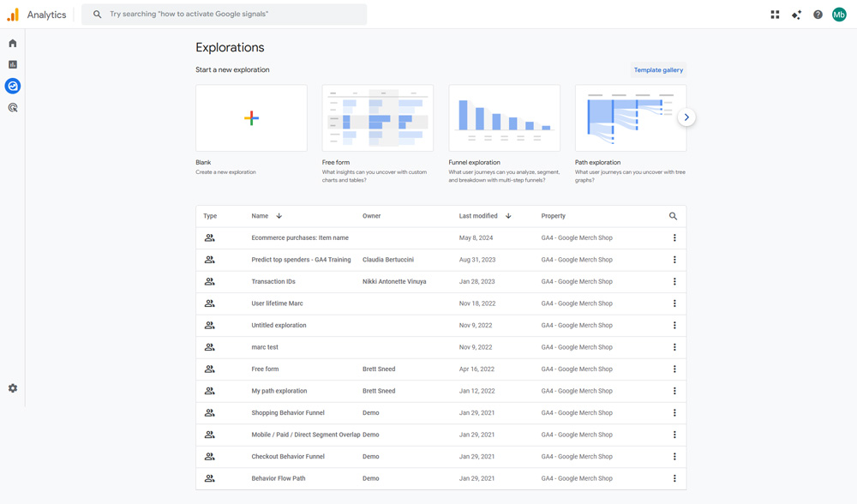Open the Admin settings gear
This screenshot has width=857, height=504.
tap(13, 388)
